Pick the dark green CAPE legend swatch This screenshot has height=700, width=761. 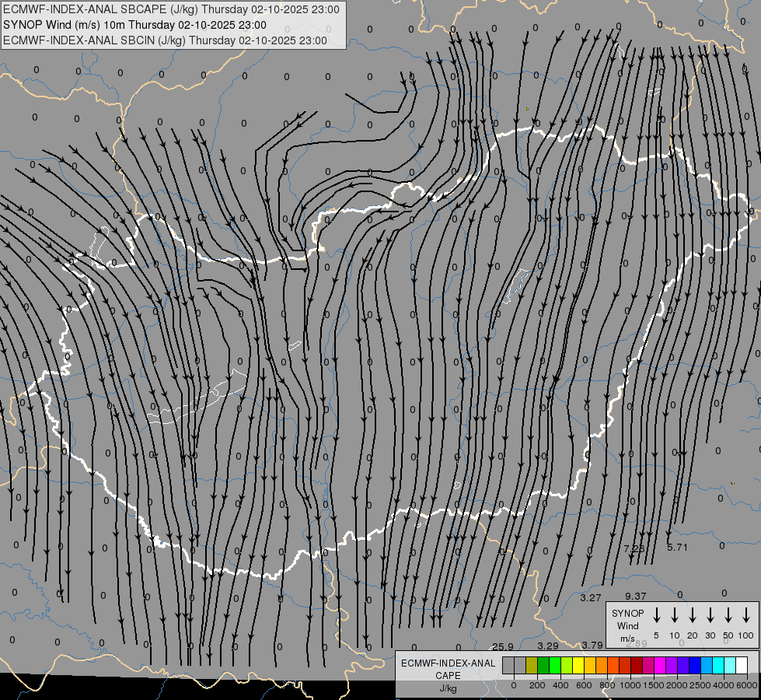click(543, 665)
